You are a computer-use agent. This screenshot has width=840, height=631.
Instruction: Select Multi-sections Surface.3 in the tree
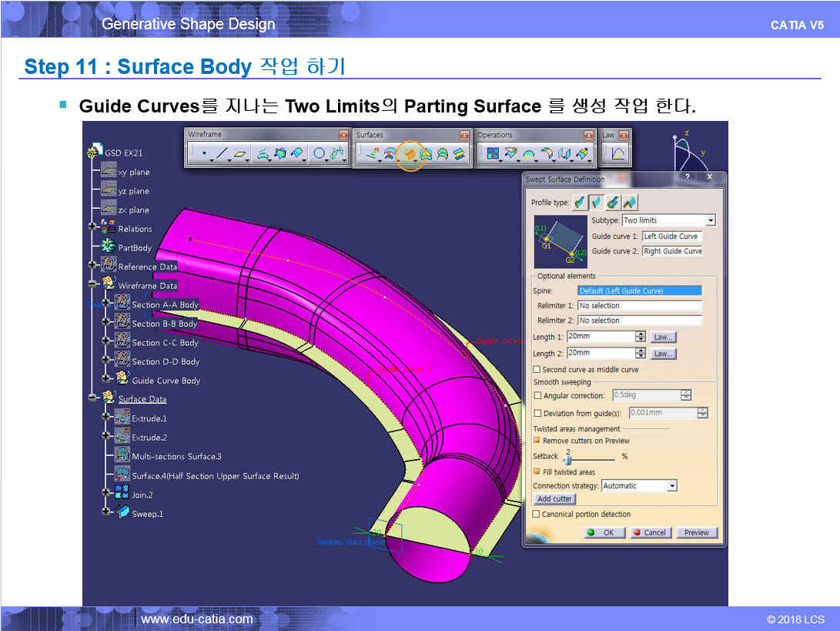click(x=176, y=457)
